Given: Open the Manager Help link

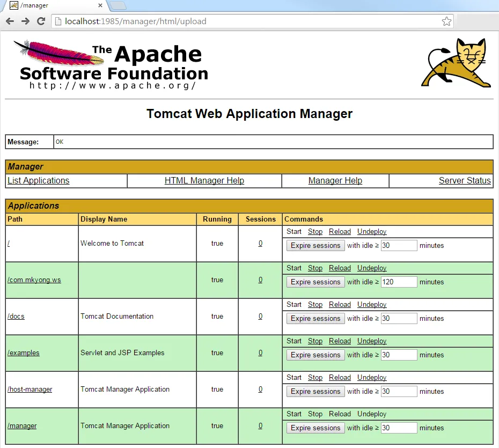Looking at the screenshot, I should [x=335, y=181].
